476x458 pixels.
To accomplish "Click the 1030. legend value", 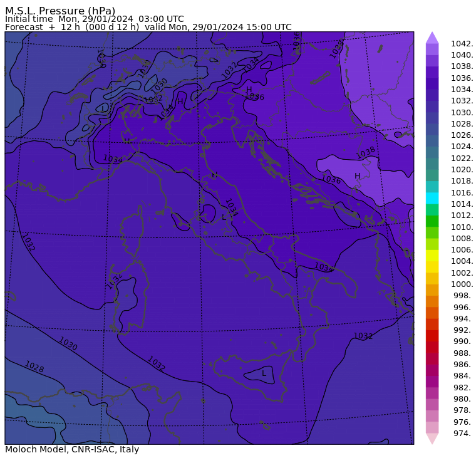I will pos(462,112).
